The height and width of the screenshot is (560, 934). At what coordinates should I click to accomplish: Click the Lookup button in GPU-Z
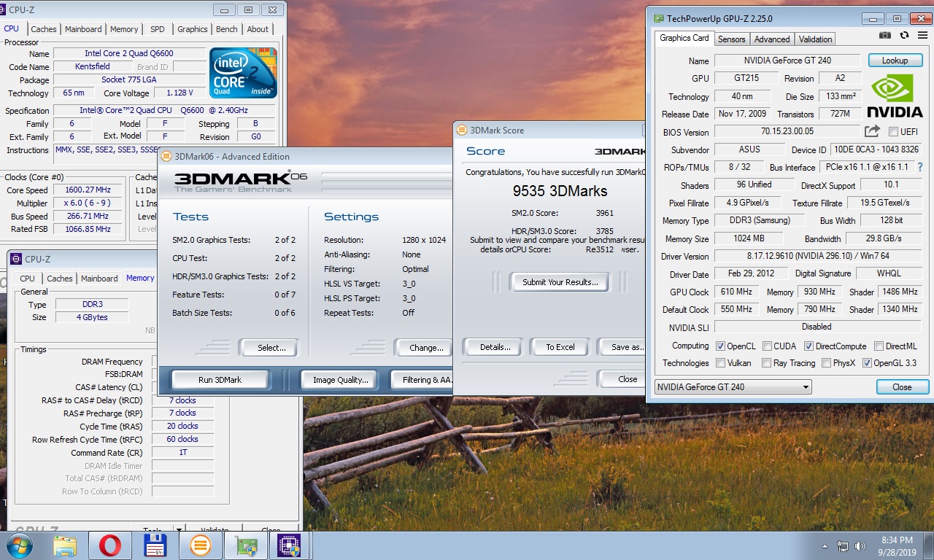pos(895,61)
